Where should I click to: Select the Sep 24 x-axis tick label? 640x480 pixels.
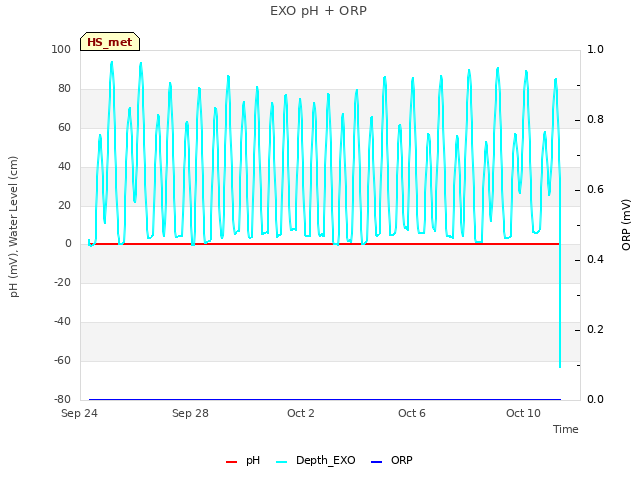pyautogui.click(x=79, y=413)
